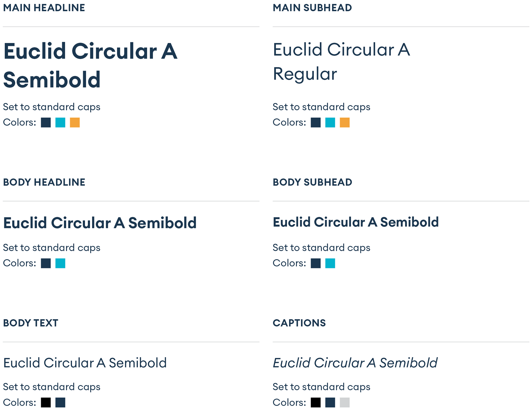
Task: Click the black swatch under Captions
Action: click(x=316, y=402)
